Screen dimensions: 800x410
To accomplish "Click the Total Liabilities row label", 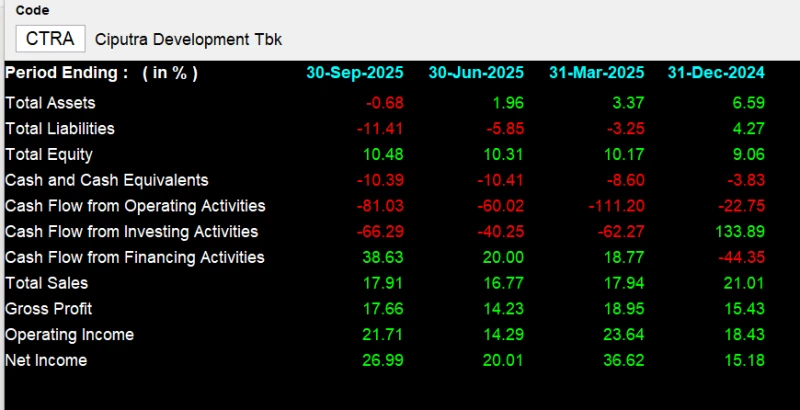I will pyautogui.click(x=60, y=128).
